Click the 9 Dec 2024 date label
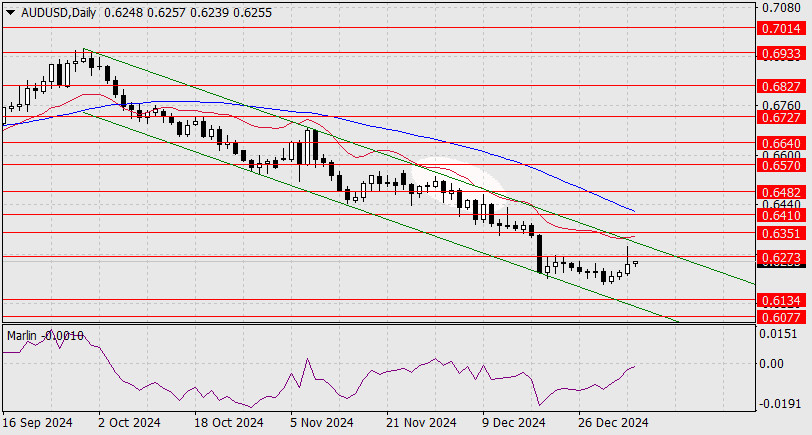Screen dimensions: 812x435 pyautogui.click(x=514, y=423)
